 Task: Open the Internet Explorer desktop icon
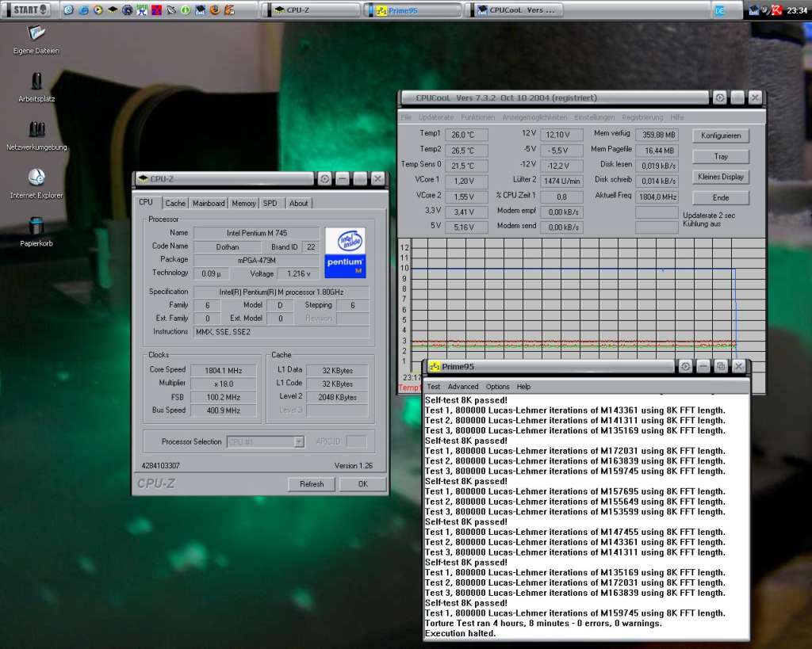pos(36,184)
